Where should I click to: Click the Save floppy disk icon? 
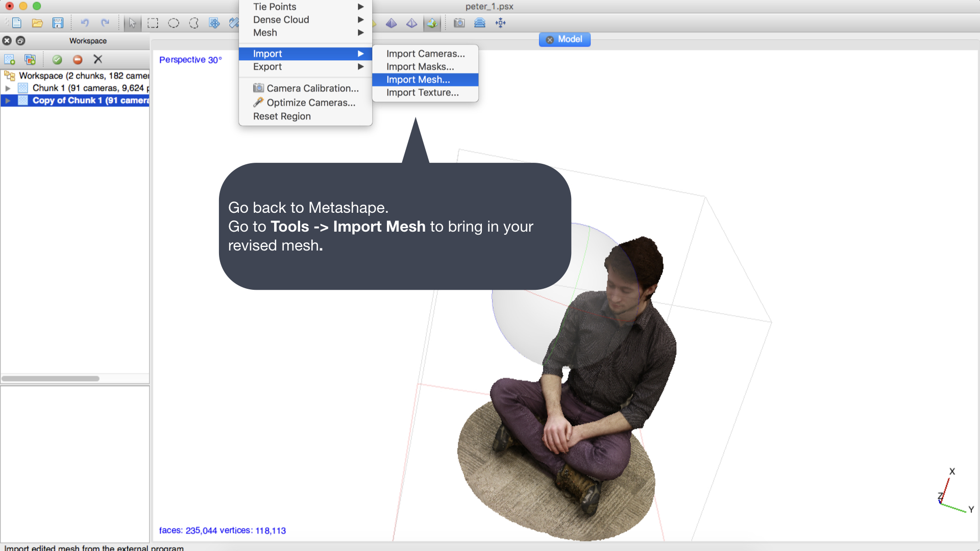click(x=58, y=23)
